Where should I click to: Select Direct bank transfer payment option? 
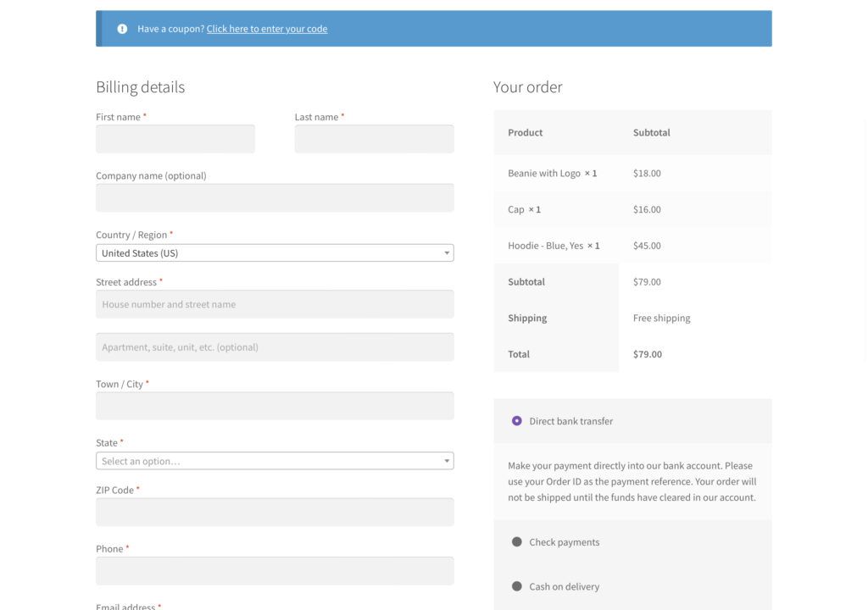pyautogui.click(x=517, y=421)
